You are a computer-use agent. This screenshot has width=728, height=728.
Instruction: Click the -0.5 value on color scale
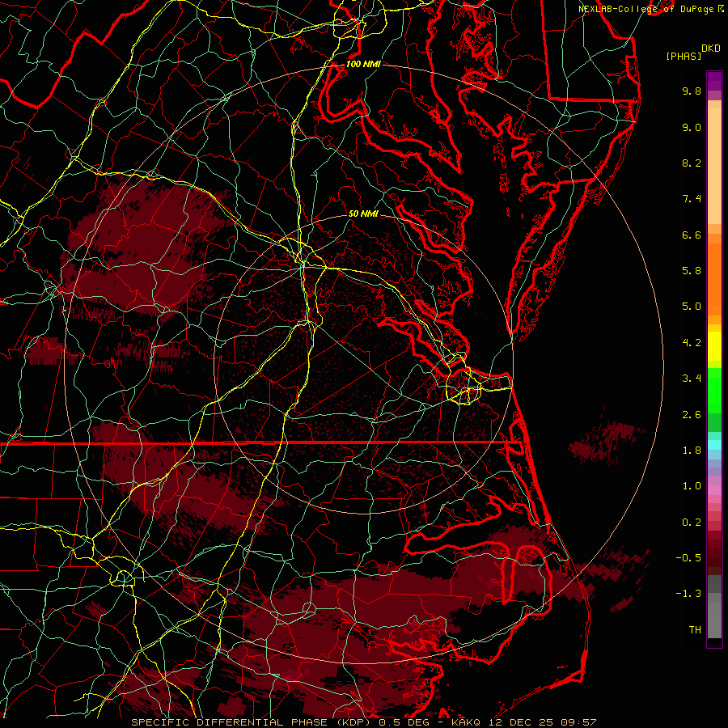(688, 558)
